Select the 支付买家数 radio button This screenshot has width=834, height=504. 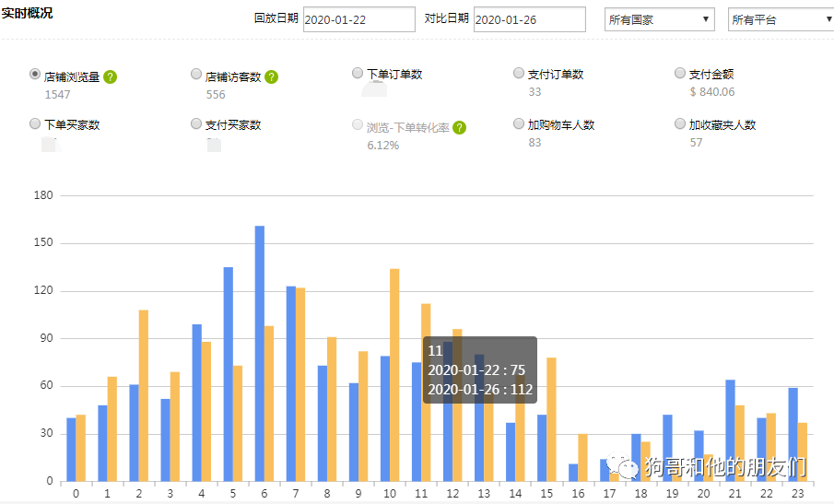(196, 123)
